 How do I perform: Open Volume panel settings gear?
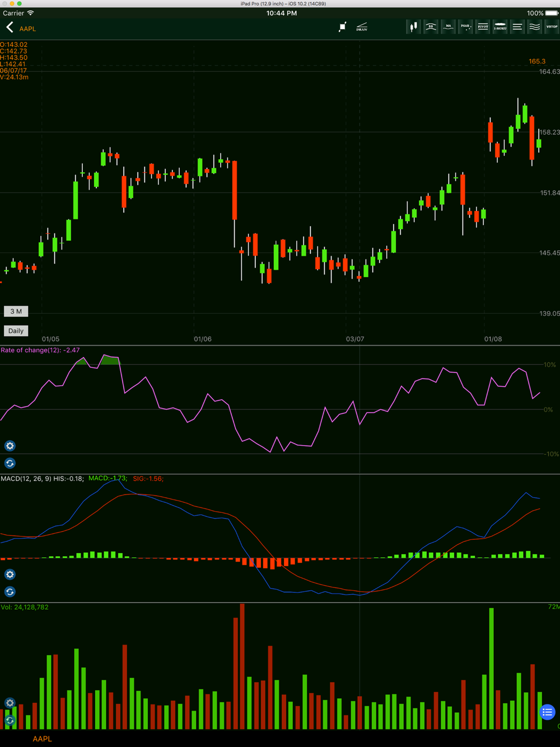pyautogui.click(x=10, y=703)
